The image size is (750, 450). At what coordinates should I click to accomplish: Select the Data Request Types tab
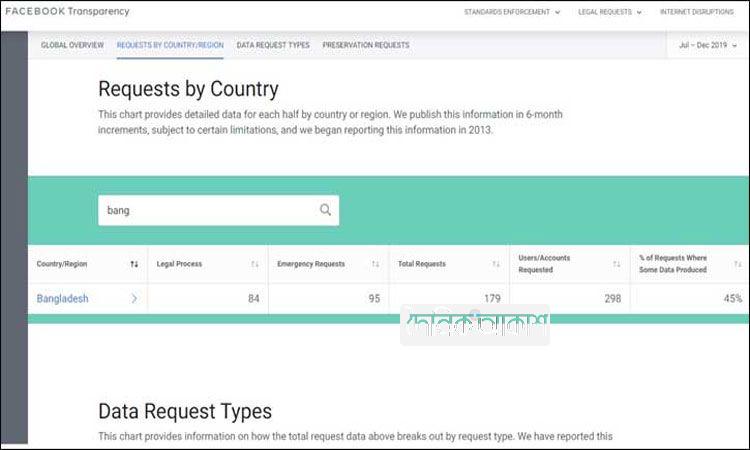coord(273,46)
